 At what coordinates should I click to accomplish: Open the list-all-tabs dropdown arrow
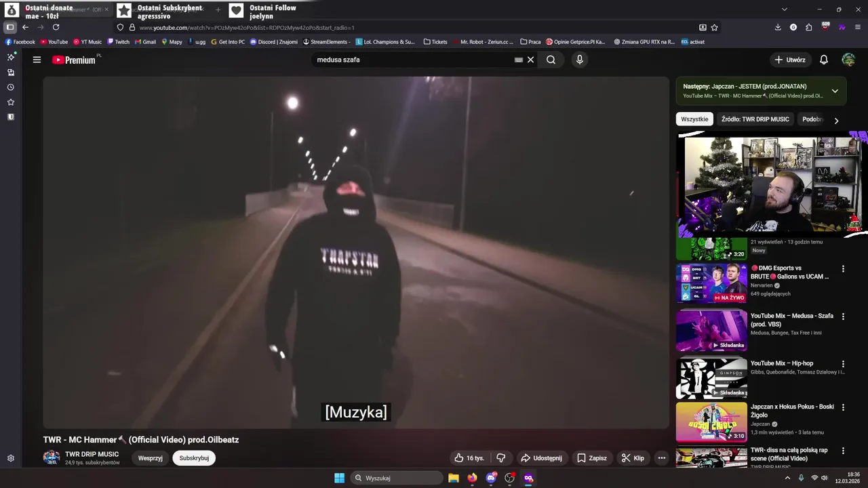pyautogui.click(x=785, y=9)
